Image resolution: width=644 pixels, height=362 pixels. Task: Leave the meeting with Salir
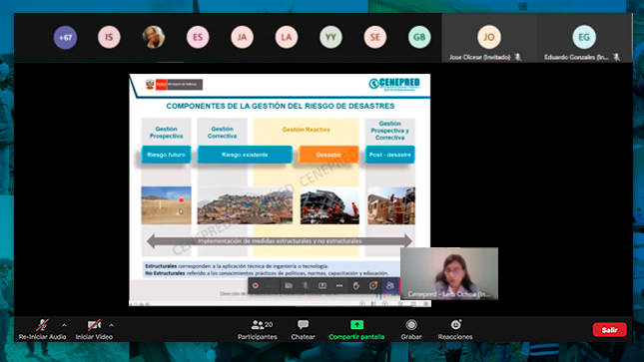(609, 329)
